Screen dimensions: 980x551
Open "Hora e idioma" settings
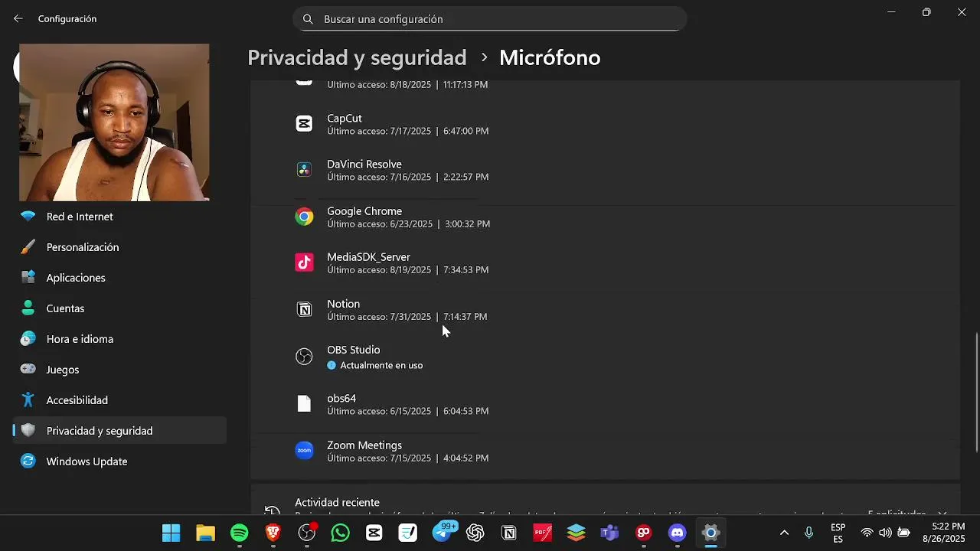tap(119, 339)
